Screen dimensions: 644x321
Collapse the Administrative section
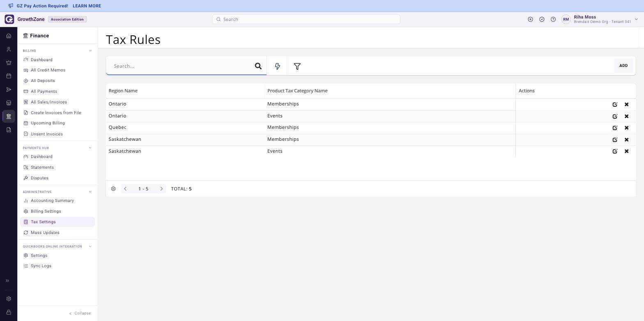[90, 192]
